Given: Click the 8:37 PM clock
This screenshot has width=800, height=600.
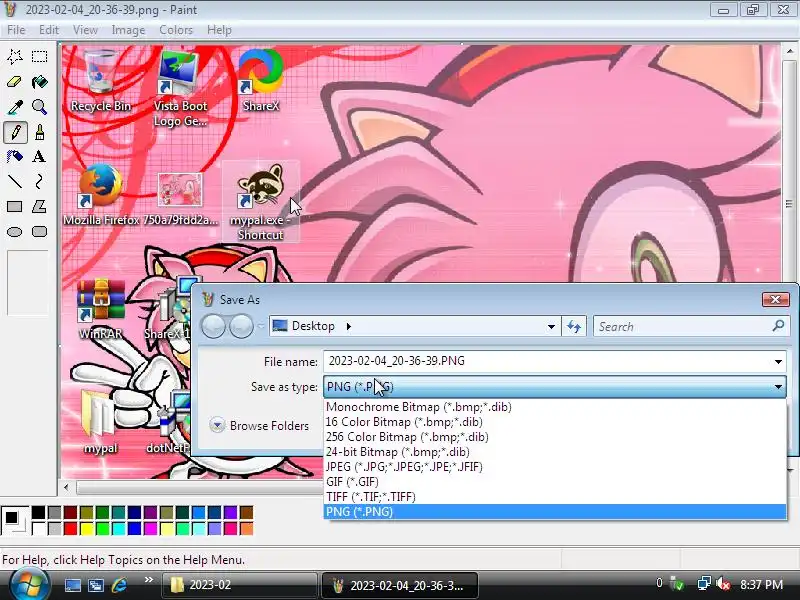Looking at the screenshot, I should coord(761,584).
